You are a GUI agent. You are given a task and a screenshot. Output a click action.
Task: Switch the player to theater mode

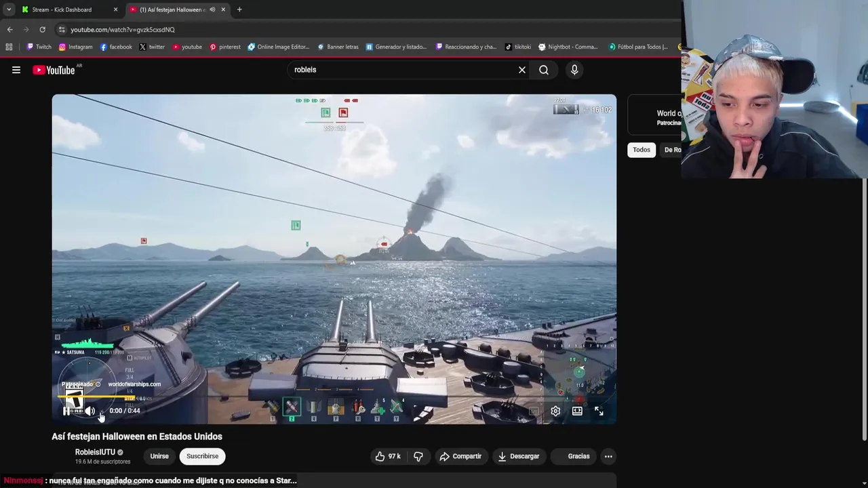[577, 411]
